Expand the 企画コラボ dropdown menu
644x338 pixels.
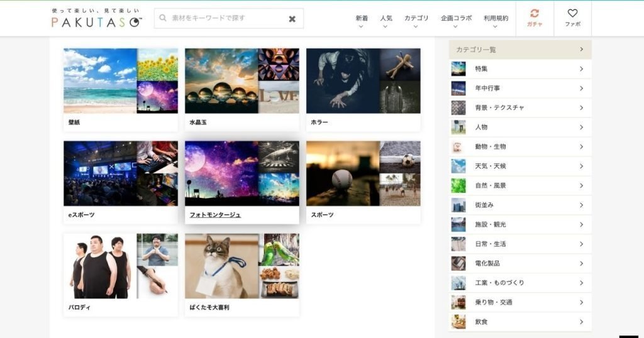[455, 21]
